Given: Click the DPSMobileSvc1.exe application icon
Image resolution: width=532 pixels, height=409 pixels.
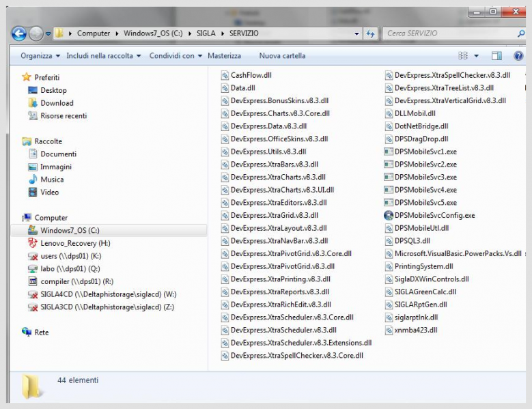Looking at the screenshot, I should [389, 152].
